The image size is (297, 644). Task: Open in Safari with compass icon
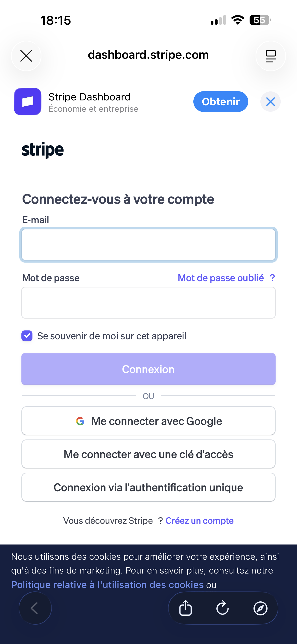(260, 608)
